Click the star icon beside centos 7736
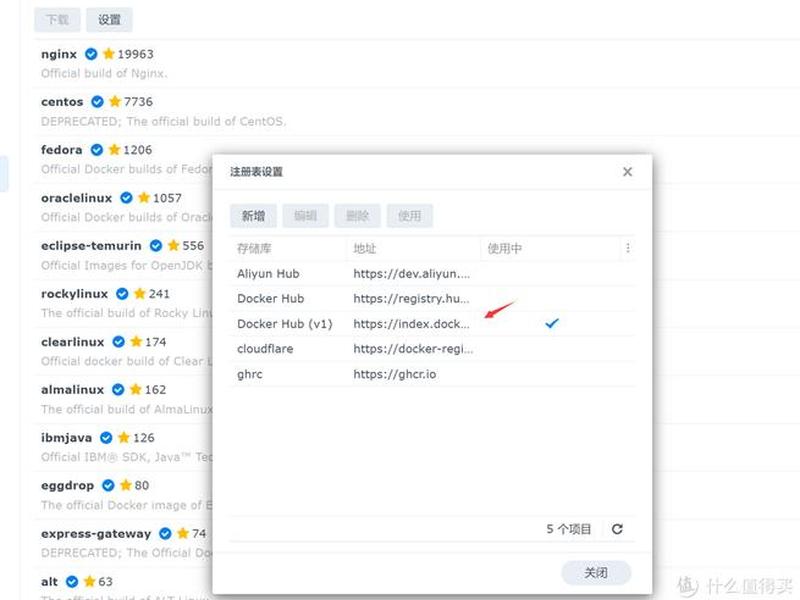This screenshot has width=800, height=600. [x=115, y=102]
